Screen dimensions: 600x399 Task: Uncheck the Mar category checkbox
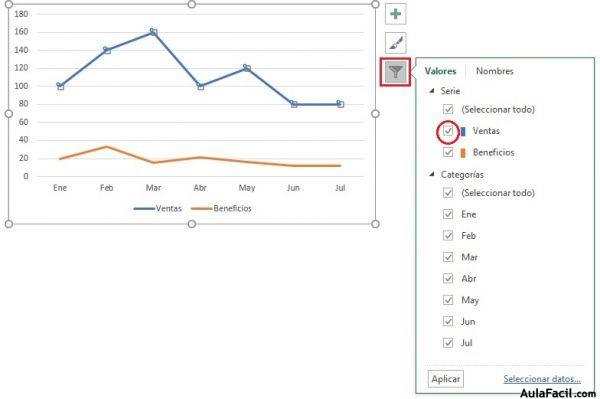pyautogui.click(x=448, y=257)
